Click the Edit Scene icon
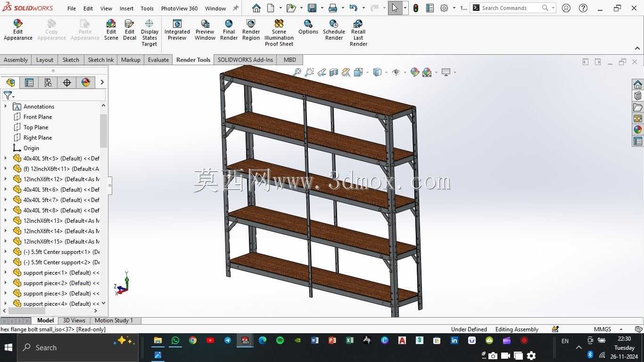644x362 pixels. (x=111, y=25)
